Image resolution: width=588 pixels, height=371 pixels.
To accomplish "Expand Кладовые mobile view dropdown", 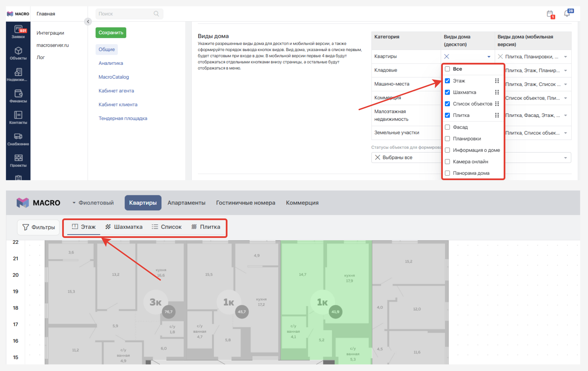I will (x=565, y=71).
